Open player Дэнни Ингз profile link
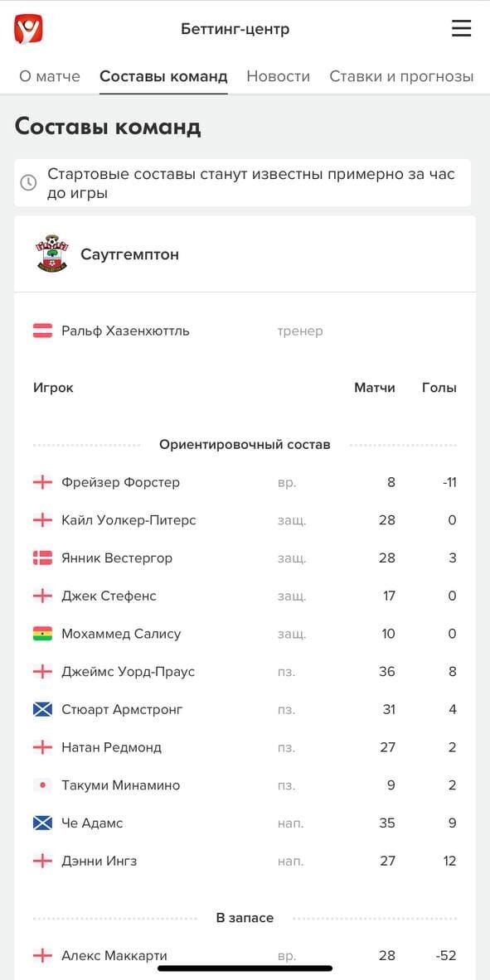The height and width of the screenshot is (980, 490). point(99,861)
